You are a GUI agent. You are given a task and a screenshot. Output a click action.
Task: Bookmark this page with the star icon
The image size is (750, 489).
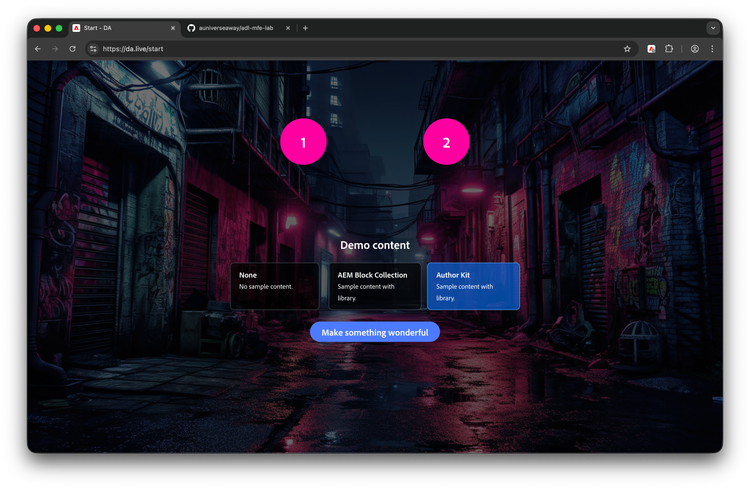tap(627, 48)
